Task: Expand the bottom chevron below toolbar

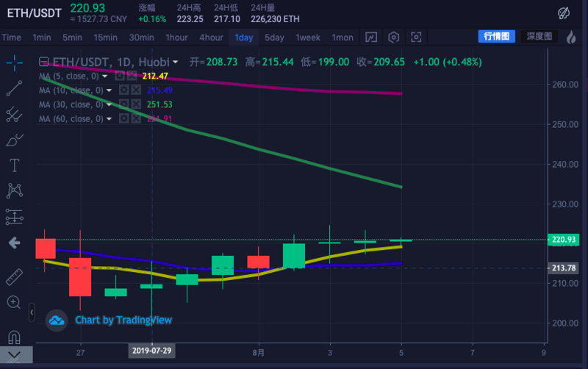Action: pyautogui.click(x=14, y=355)
